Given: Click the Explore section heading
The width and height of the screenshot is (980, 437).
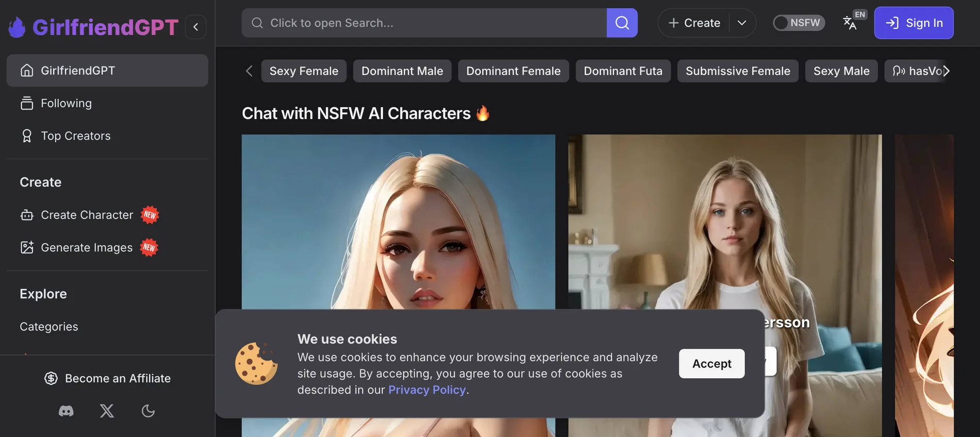Looking at the screenshot, I should 43,294.
